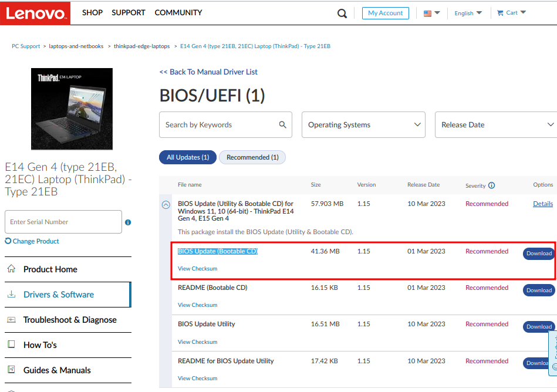This screenshot has width=557, height=392.
Task: Select the Recommended (1) tab
Action: pos(252,157)
